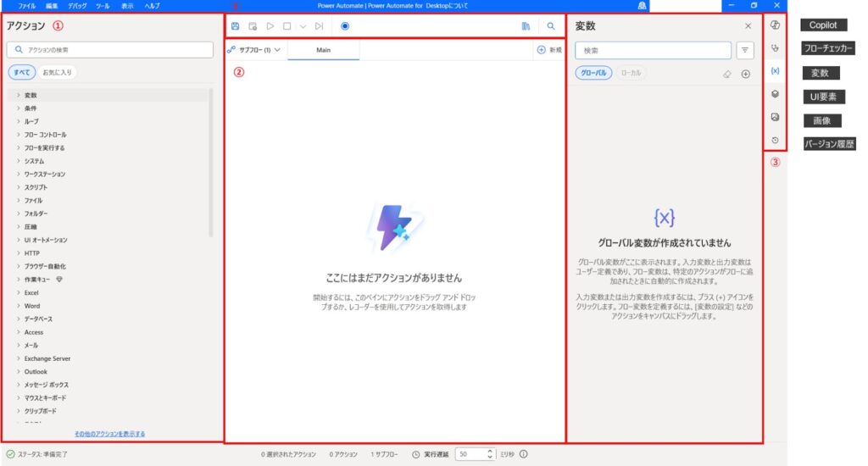Open the Images pane in right sidebar
This screenshot has height=466, width=868.
point(775,117)
